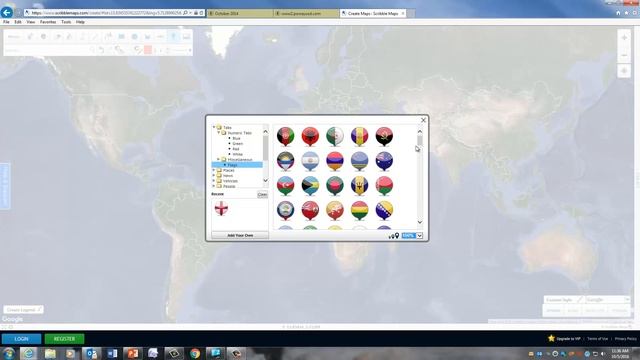The image size is (640, 360).
Task: Expand the Vehicles folder arrow
Action: 214,180
